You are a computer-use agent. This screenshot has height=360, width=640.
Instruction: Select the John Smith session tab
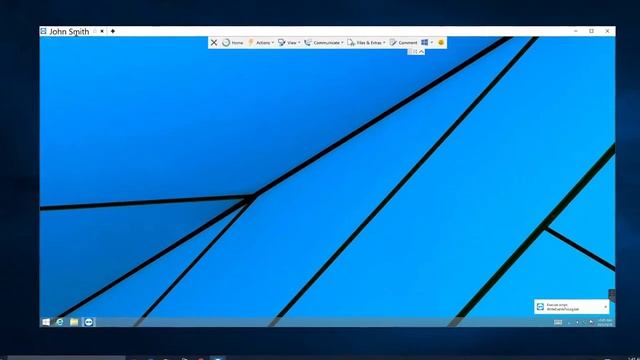69,31
